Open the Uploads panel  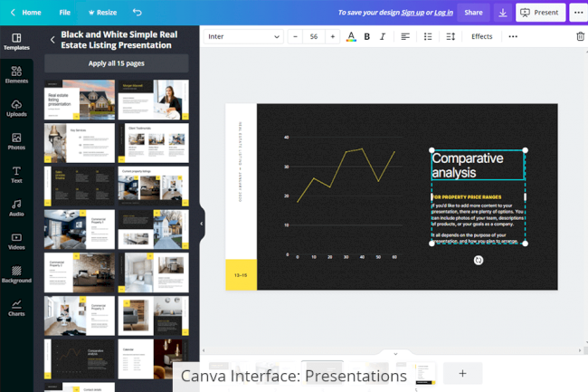tap(16, 108)
